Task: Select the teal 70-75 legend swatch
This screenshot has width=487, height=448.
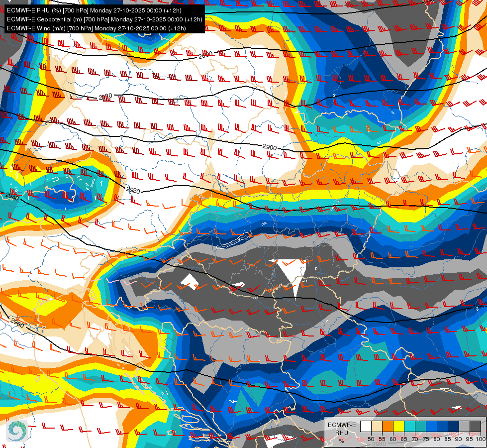Action: click(420, 426)
